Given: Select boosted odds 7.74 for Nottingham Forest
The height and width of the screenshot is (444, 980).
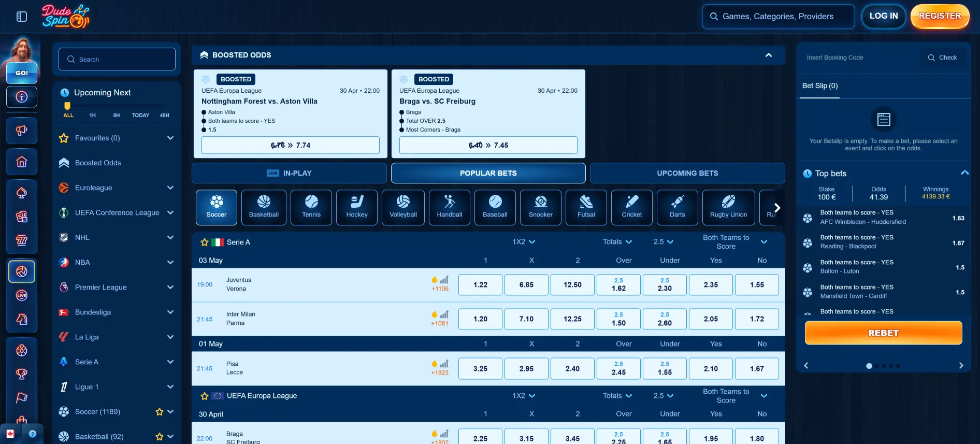Looking at the screenshot, I should pos(291,145).
